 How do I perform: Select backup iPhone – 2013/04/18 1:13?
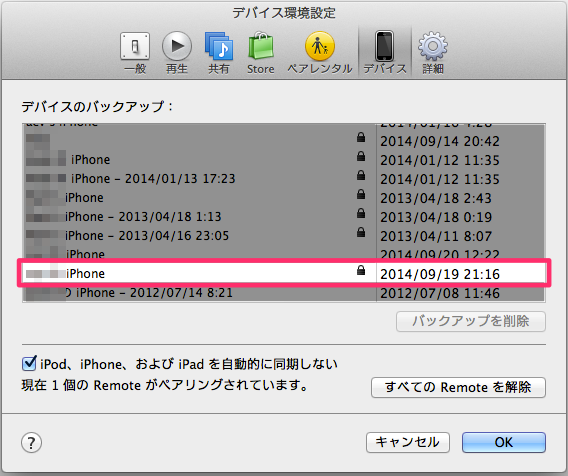click(284, 217)
